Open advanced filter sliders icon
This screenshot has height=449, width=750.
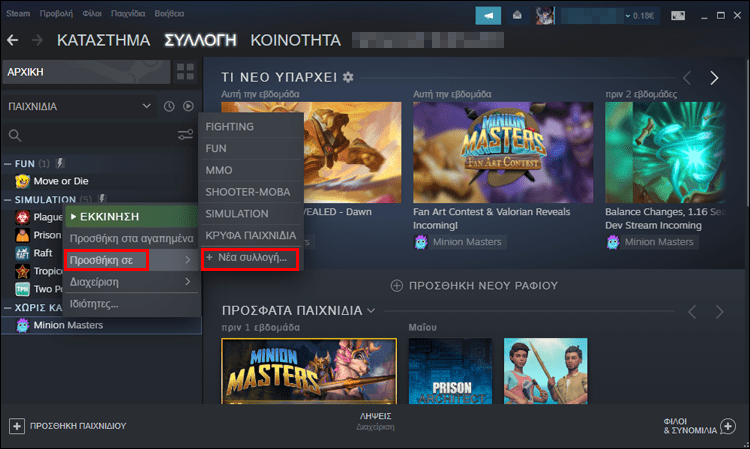pos(185,135)
